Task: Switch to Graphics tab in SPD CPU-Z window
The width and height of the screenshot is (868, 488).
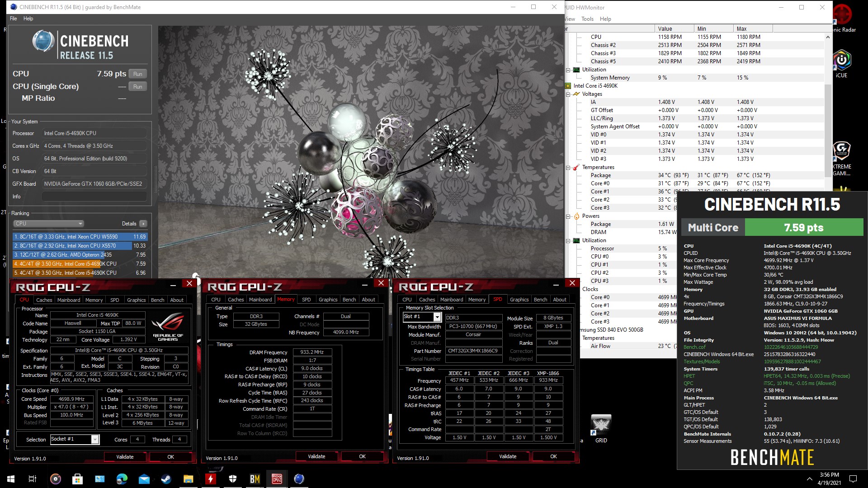Action: tap(519, 300)
